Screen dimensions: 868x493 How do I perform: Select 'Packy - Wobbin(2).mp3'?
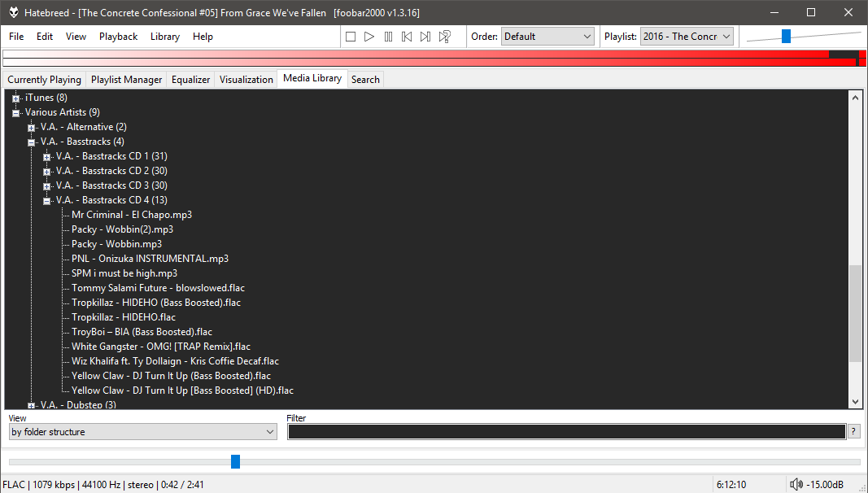coord(122,229)
